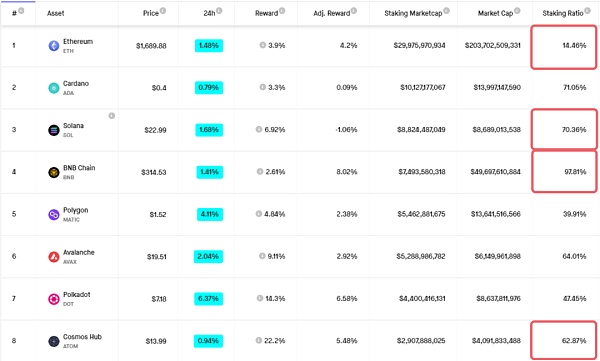Click the Cardano logo icon
The width and height of the screenshot is (600, 361).
click(x=54, y=88)
